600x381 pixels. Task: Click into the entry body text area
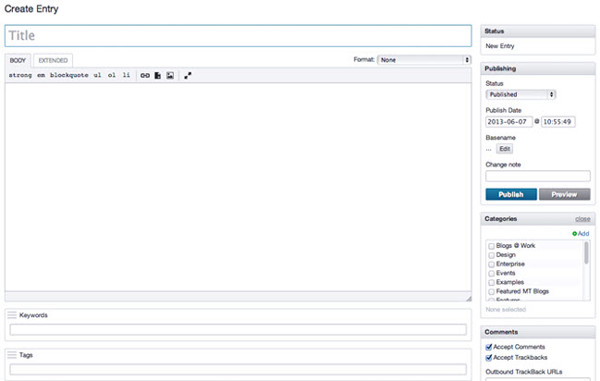[238, 187]
